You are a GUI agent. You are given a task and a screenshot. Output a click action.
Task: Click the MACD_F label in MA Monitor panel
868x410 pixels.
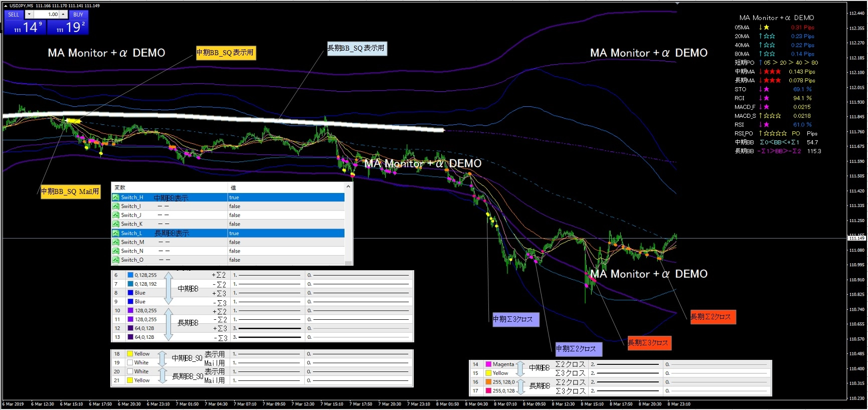click(745, 107)
